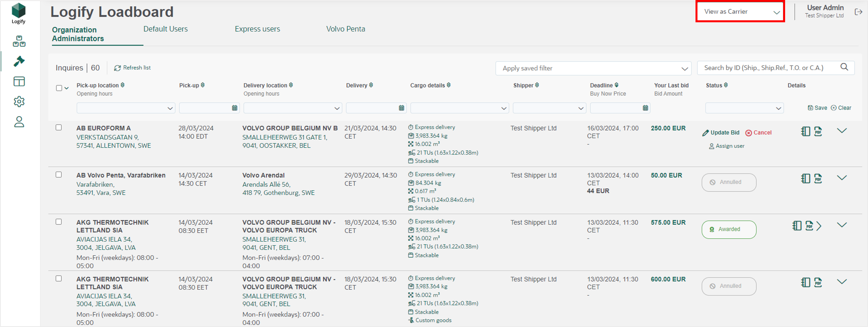Open the user profile sidebar icon
Image resolution: width=868 pixels, height=327 pixels.
pos(19,122)
